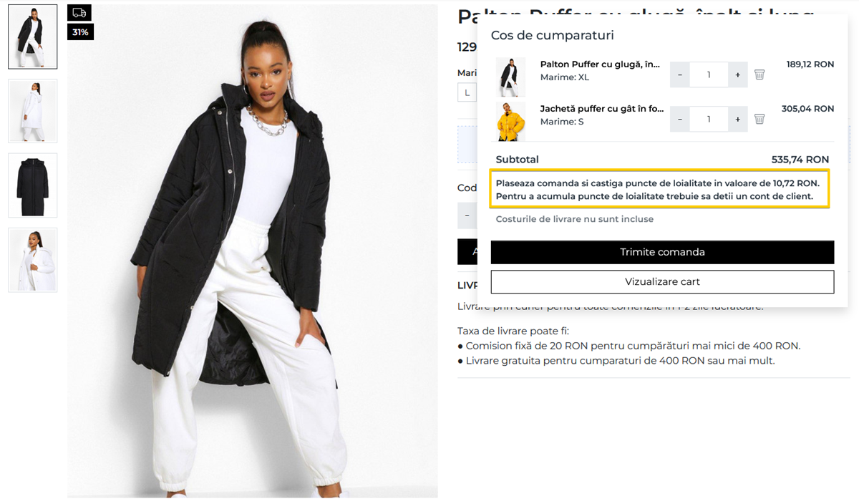
Task: Decrease Palton Puffer quantity with minus
Action: pos(680,74)
